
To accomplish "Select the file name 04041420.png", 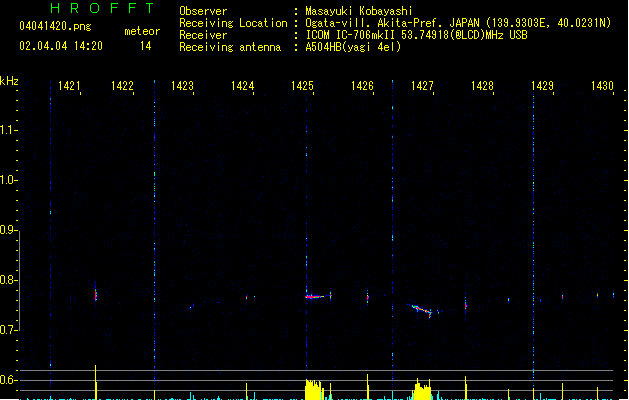I will click(55, 26).
